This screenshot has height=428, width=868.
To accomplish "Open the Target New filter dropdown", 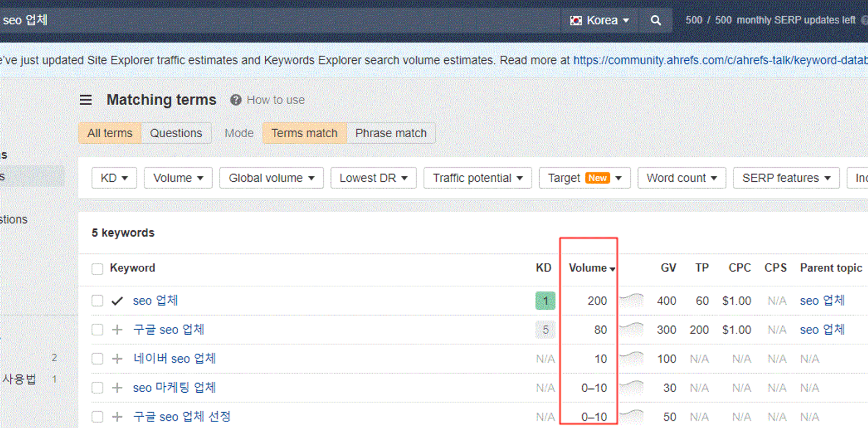I will (584, 178).
